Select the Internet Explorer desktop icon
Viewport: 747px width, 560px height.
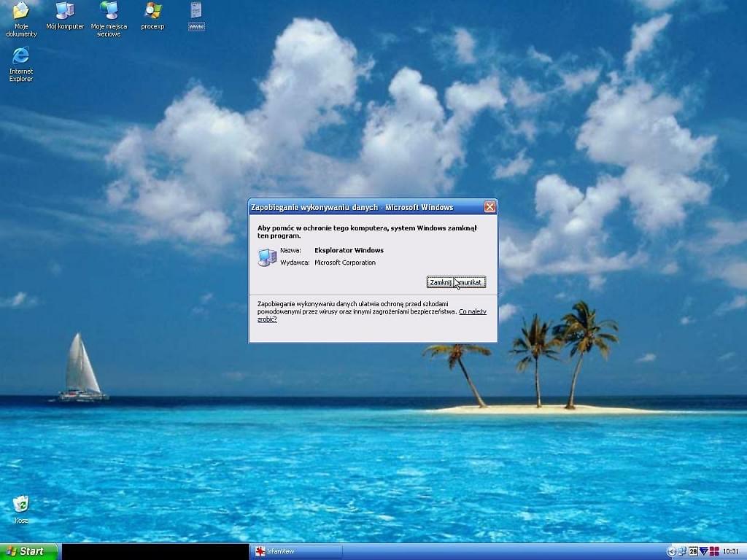point(21,64)
